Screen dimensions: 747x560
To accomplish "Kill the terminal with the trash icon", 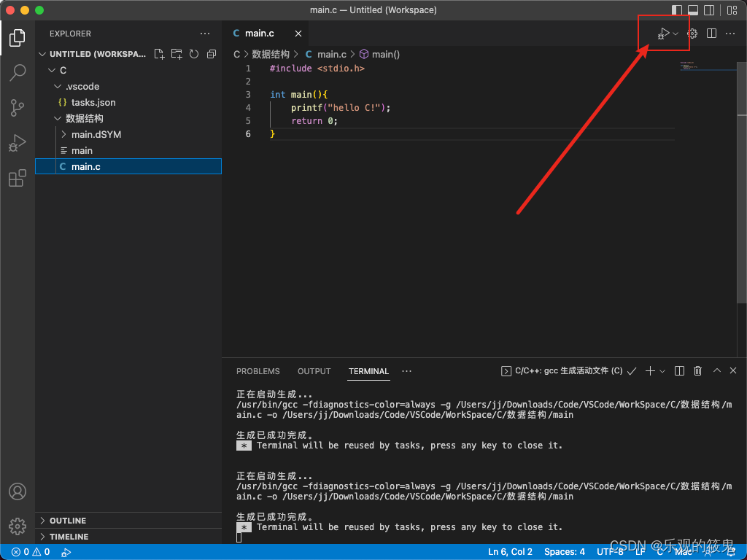I will [697, 370].
